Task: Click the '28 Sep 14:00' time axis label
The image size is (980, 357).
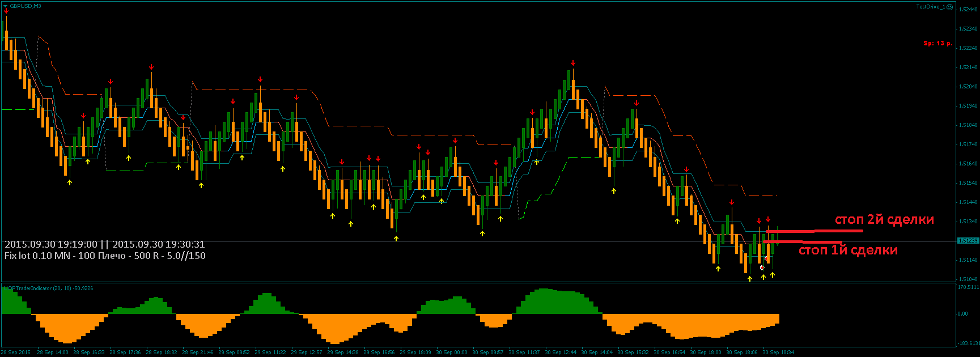Action: (53, 352)
